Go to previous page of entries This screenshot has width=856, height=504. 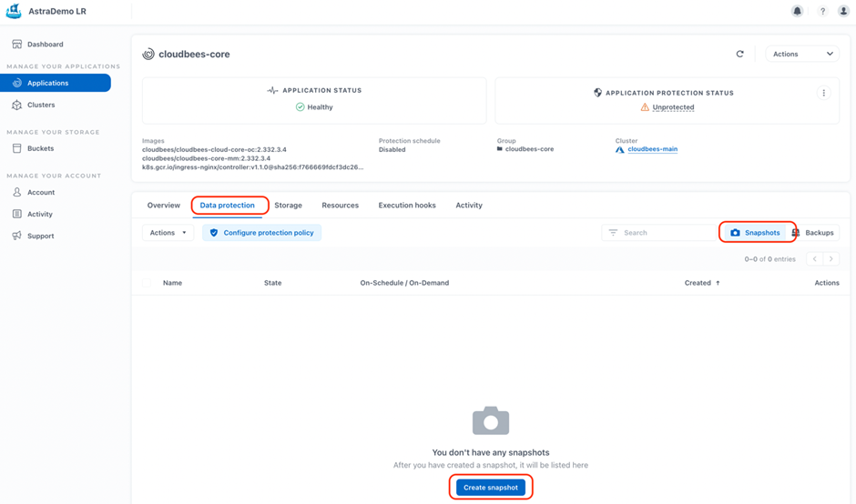(x=814, y=259)
